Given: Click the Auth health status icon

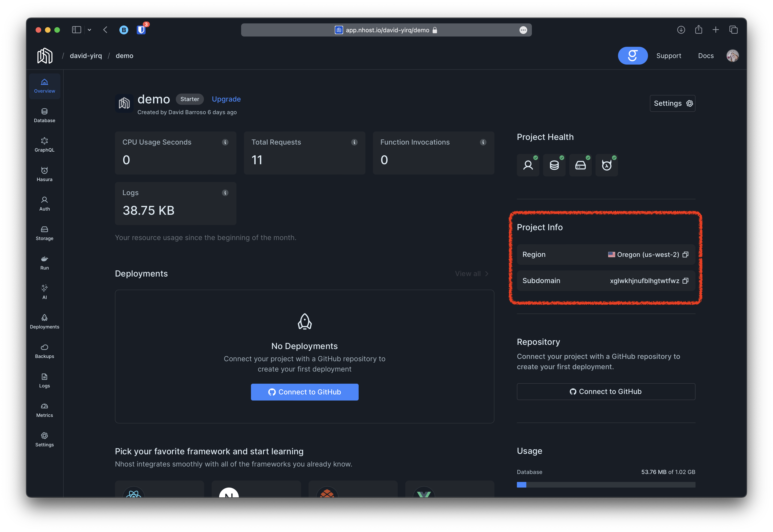Looking at the screenshot, I should tap(528, 165).
